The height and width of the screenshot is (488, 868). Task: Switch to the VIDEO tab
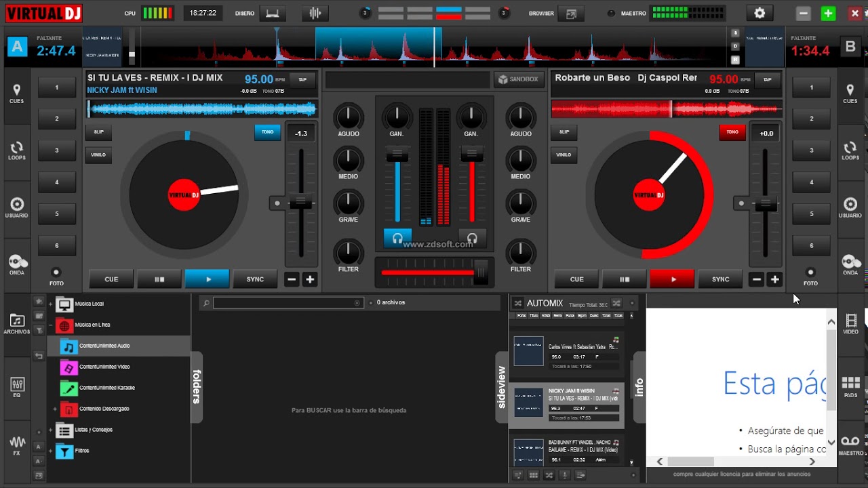850,325
